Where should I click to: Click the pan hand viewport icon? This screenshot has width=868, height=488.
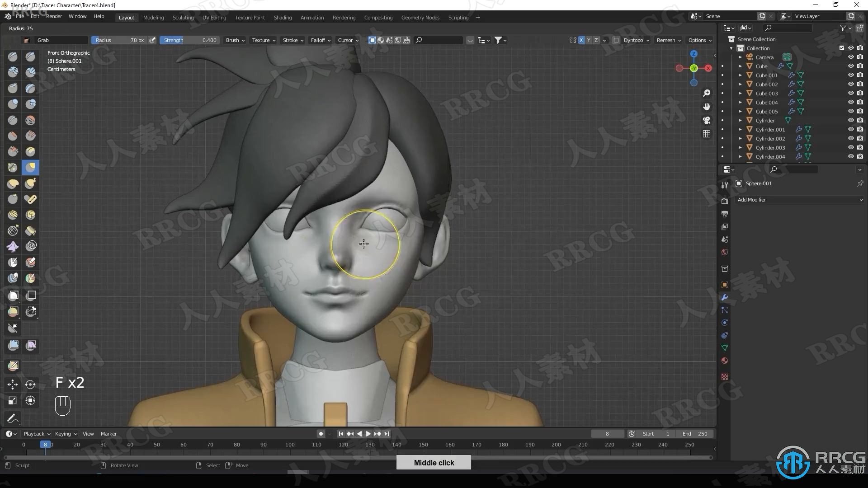tap(707, 107)
